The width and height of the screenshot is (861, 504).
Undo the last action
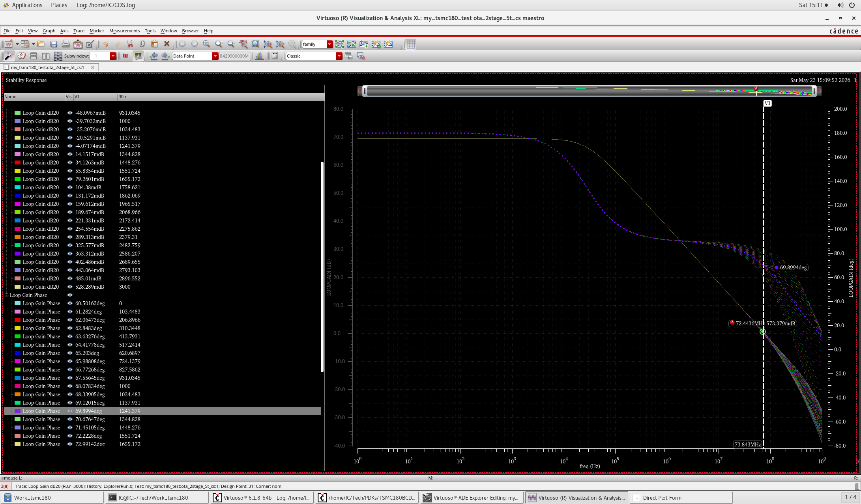106,44
